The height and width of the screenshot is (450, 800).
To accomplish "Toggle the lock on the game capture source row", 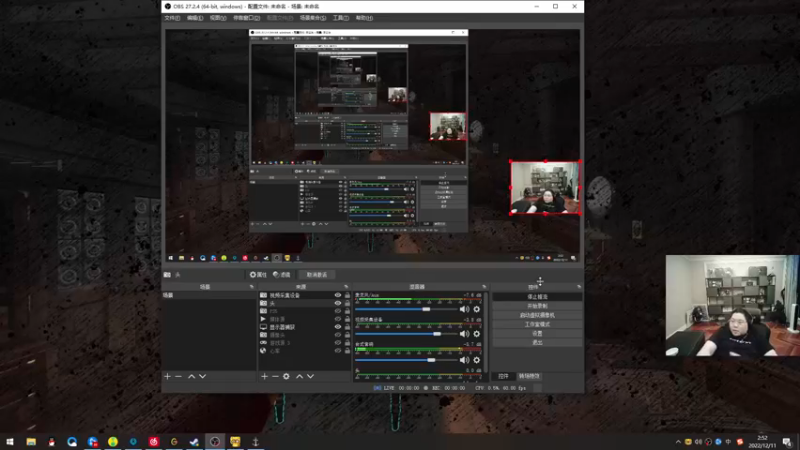I will tap(347, 343).
